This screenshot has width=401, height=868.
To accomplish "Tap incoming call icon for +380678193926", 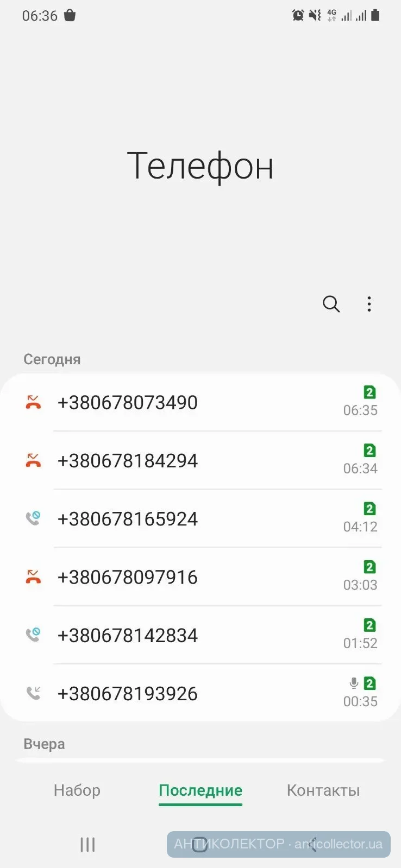I will (34, 693).
